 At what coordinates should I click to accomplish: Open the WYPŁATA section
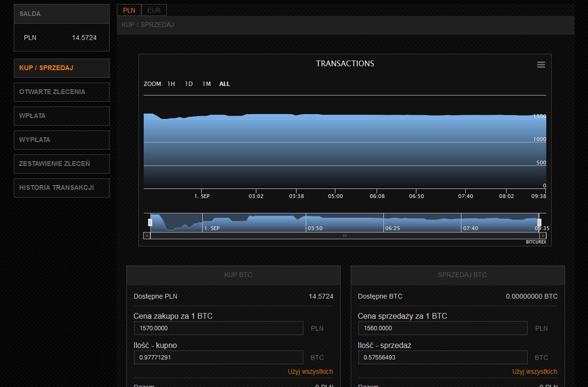pyautogui.click(x=61, y=139)
